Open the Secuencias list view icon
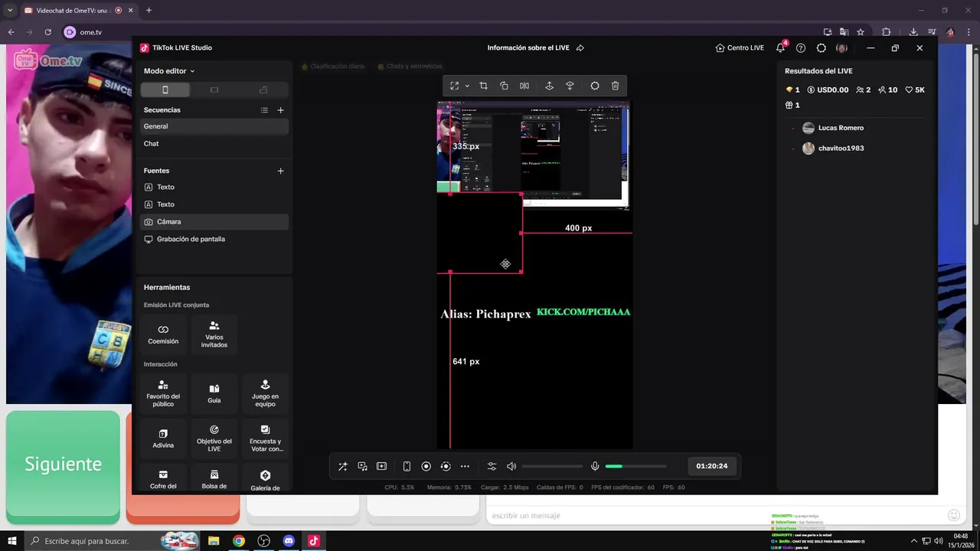This screenshot has height=551, width=980. 264,110
